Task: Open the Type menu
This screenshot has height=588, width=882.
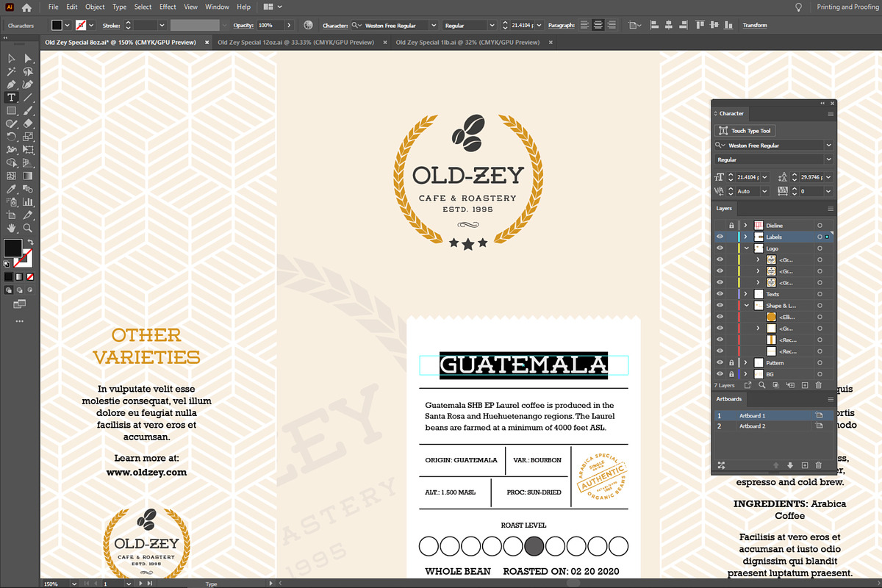Action: (x=119, y=7)
